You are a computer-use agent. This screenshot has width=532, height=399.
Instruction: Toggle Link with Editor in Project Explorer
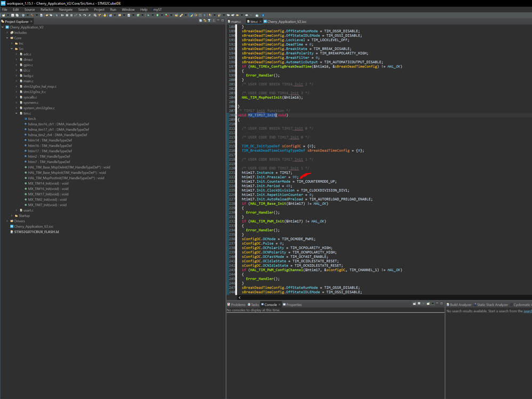[205, 21]
